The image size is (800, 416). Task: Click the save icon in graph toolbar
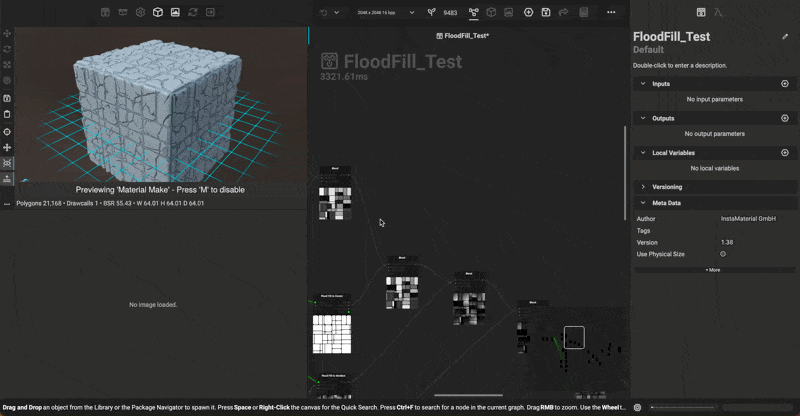coord(546,13)
